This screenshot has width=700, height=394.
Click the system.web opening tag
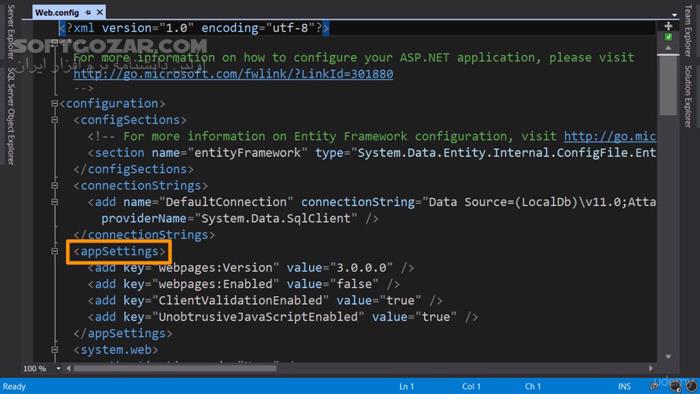point(116,350)
